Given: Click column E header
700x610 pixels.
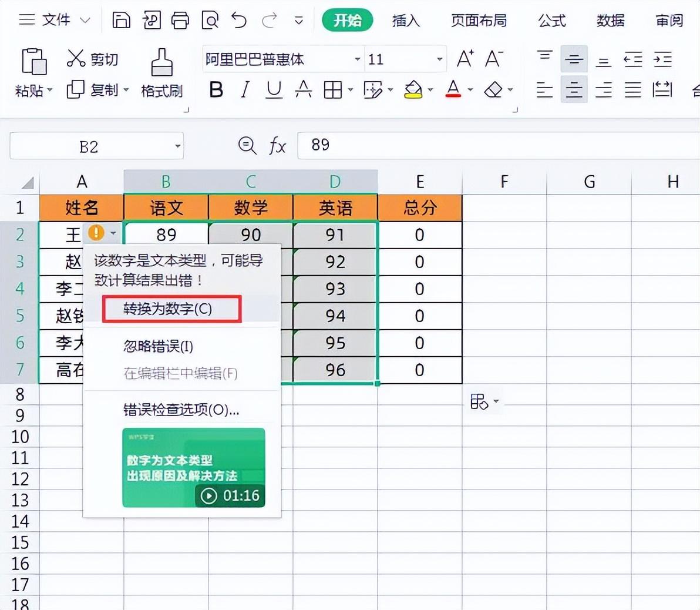Looking at the screenshot, I should [420, 182].
